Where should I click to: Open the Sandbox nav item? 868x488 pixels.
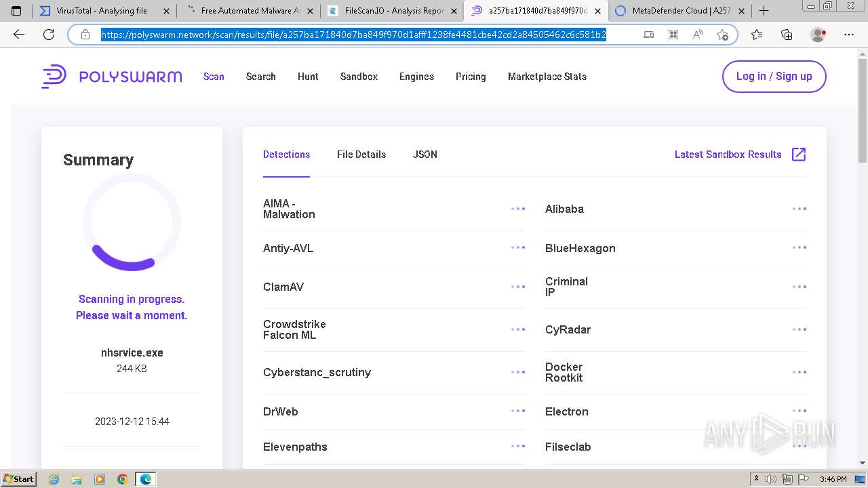(359, 77)
